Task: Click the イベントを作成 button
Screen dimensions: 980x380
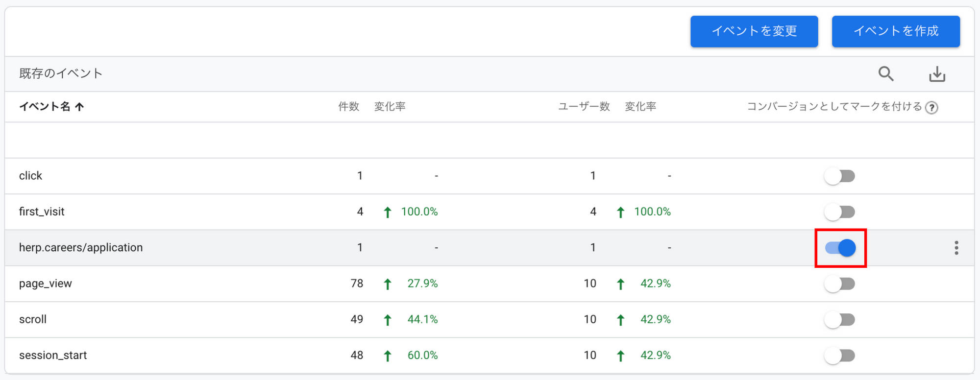Action: [x=895, y=31]
